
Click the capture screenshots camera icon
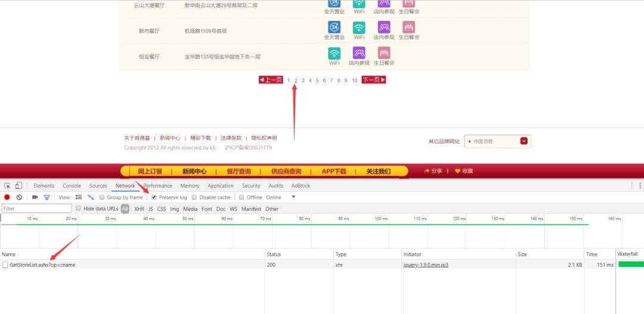pos(35,197)
